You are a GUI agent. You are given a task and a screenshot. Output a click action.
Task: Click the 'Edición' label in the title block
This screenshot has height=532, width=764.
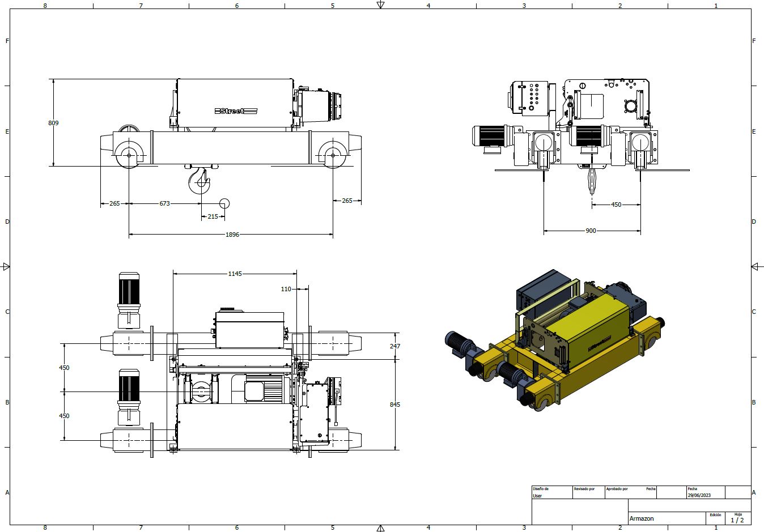[x=715, y=515]
